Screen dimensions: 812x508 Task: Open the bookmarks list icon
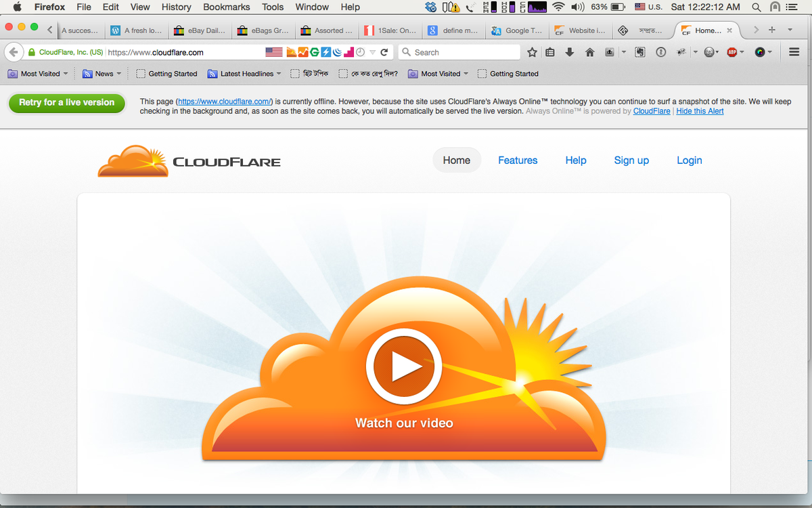click(550, 52)
